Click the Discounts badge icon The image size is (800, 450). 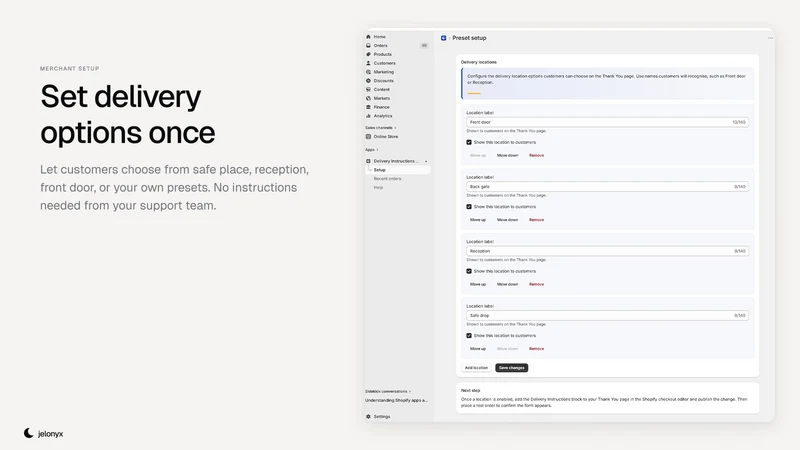pyautogui.click(x=368, y=81)
